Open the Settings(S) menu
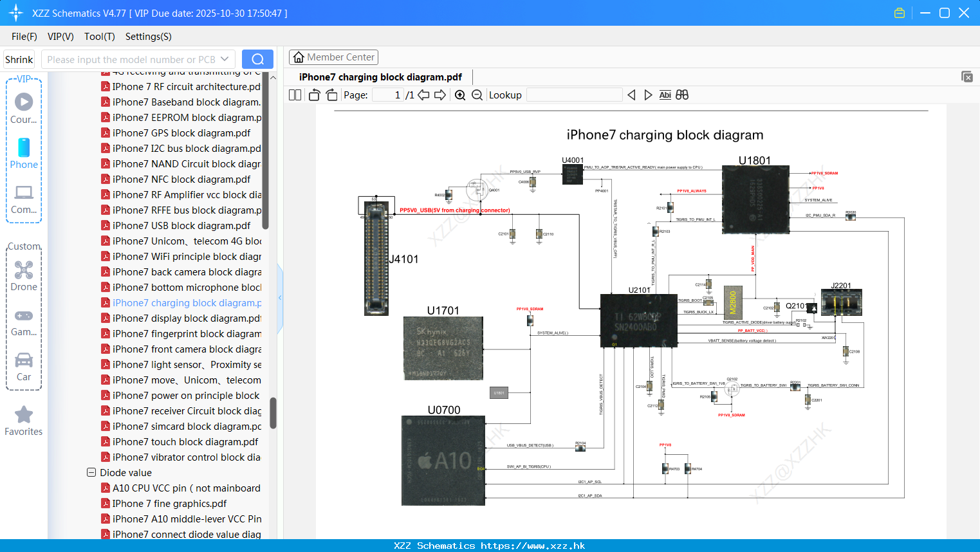 [x=149, y=37]
